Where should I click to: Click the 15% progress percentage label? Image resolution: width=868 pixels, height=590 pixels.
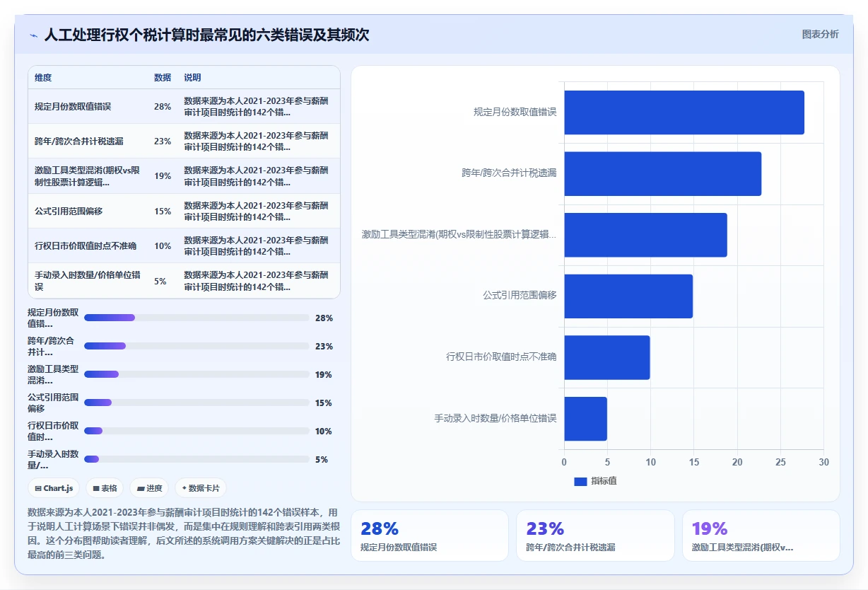pyautogui.click(x=324, y=403)
